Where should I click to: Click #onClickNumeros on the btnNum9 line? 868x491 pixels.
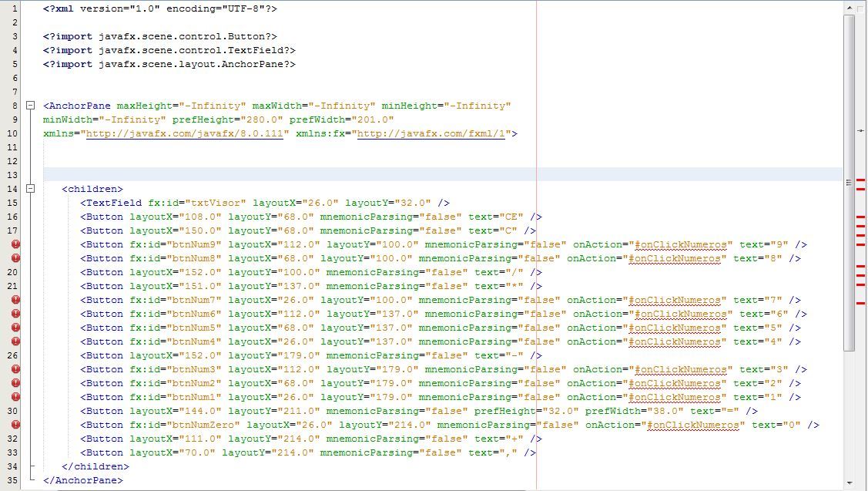pos(681,244)
